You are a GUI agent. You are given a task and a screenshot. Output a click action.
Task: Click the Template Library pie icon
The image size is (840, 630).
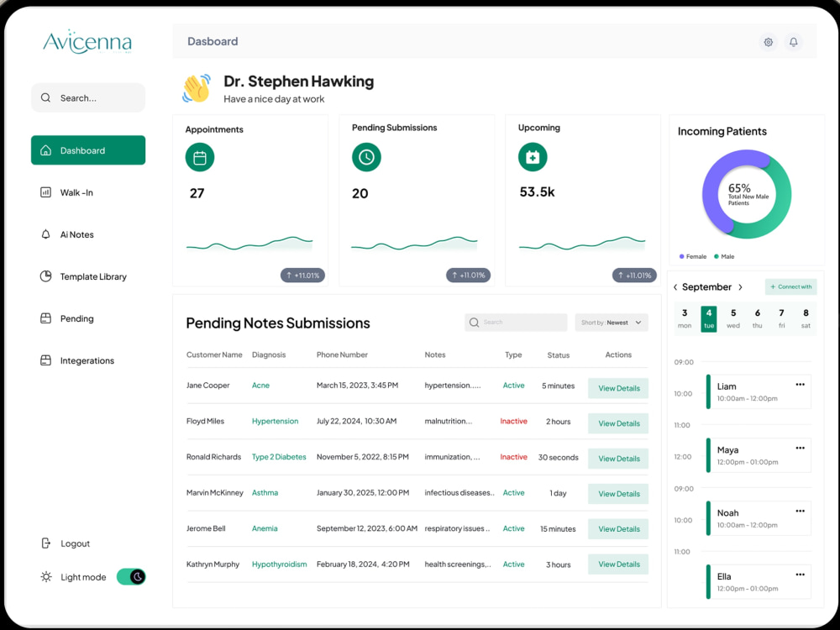click(x=45, y=276)
